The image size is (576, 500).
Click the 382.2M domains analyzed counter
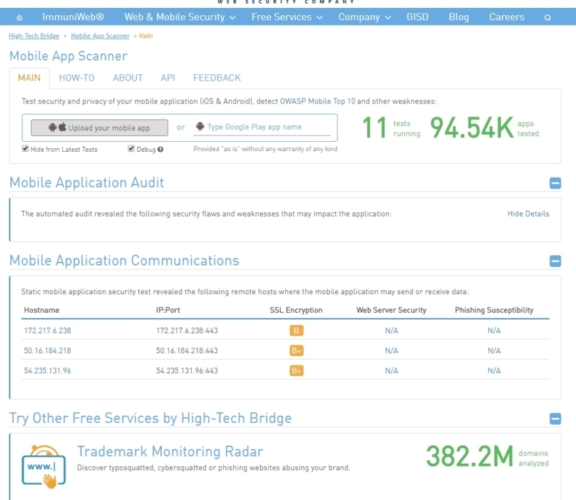point(487,457)
